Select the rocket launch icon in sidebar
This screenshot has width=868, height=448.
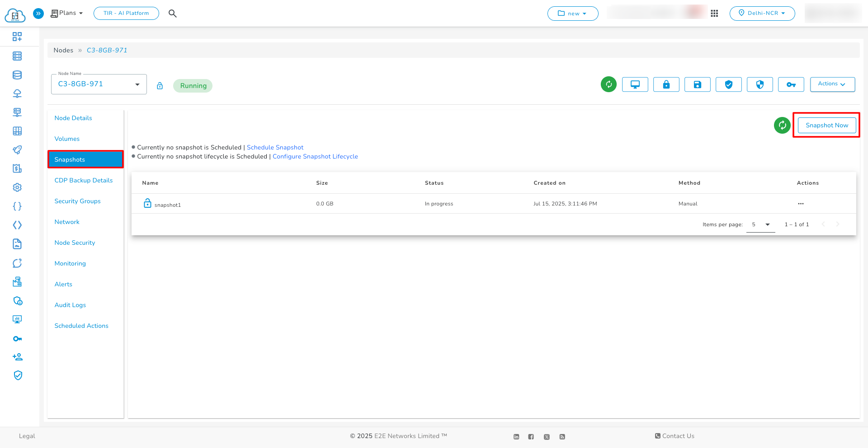coord(17,149)
